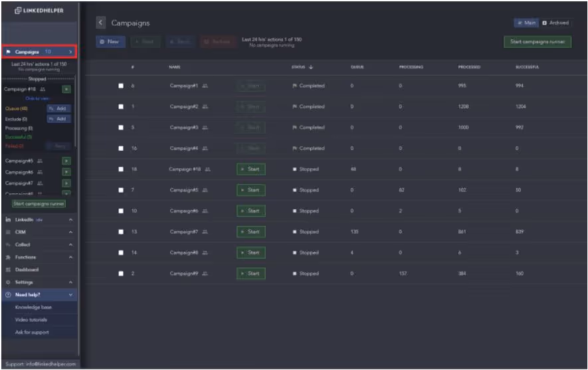This screenshot has width=588, height=370.
Task: Click PROCESSED column header
Action: pos(469,67)
